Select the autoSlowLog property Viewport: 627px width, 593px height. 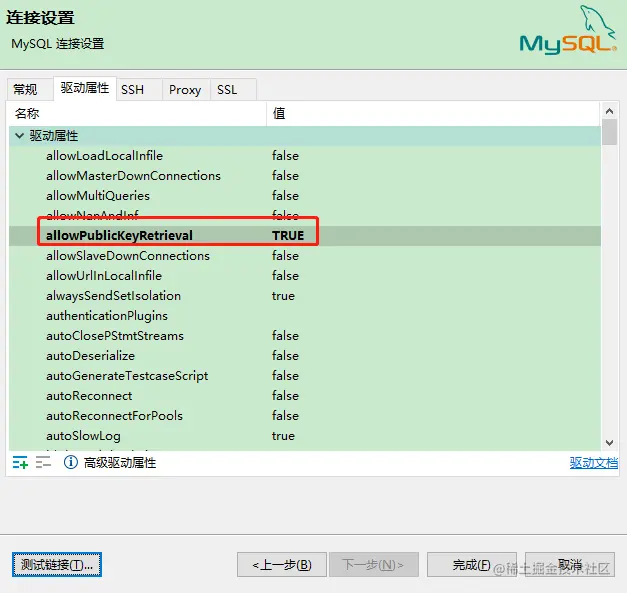click(83, 436)
